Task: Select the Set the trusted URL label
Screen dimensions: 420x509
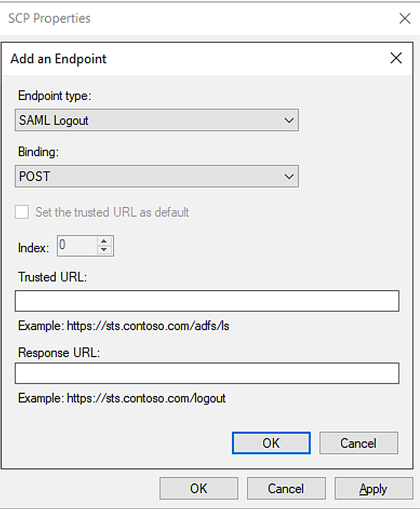Action: [x=112, y=212]
